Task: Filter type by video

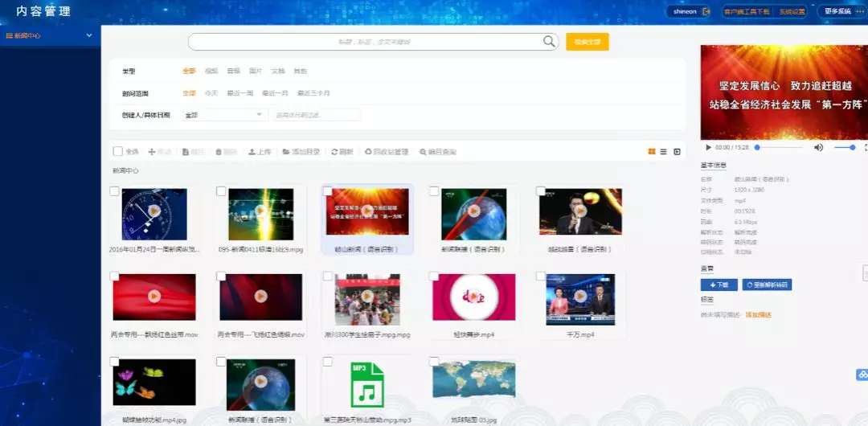Action: pos(211,71)
